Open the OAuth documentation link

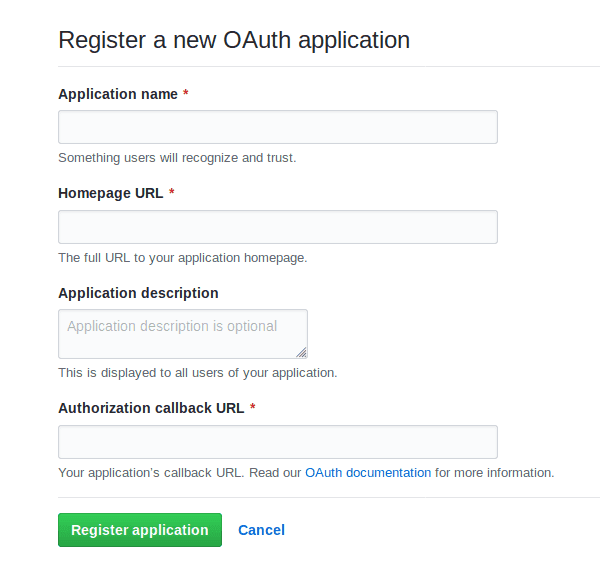368,472
